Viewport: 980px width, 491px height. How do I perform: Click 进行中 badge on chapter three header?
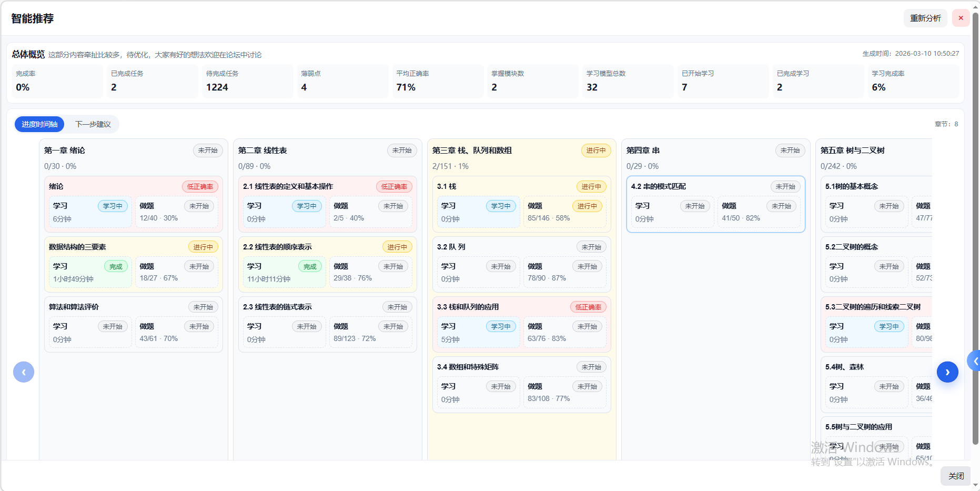(x=596, y=151)
